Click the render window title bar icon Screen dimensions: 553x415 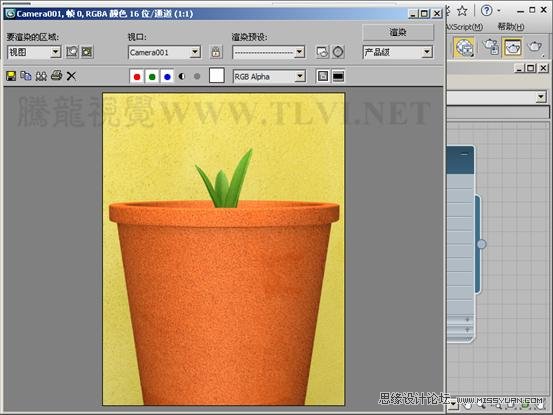click(x=10, y=13)
